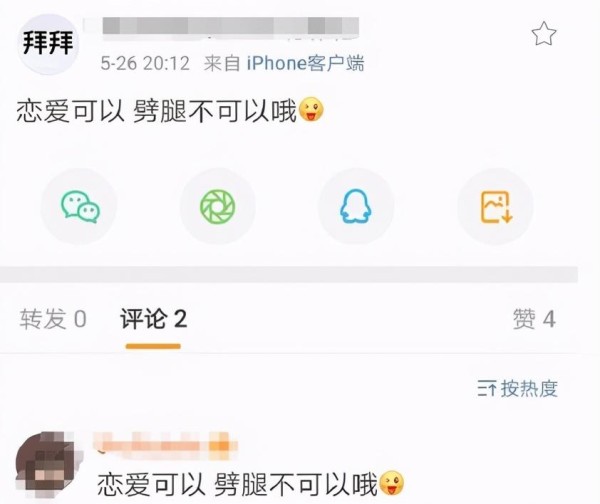The width and height of the screenshot is (600, 504).
Task: Click the comment text 恋爱可以 劈腿不可以哦
Action: (237, 484)
